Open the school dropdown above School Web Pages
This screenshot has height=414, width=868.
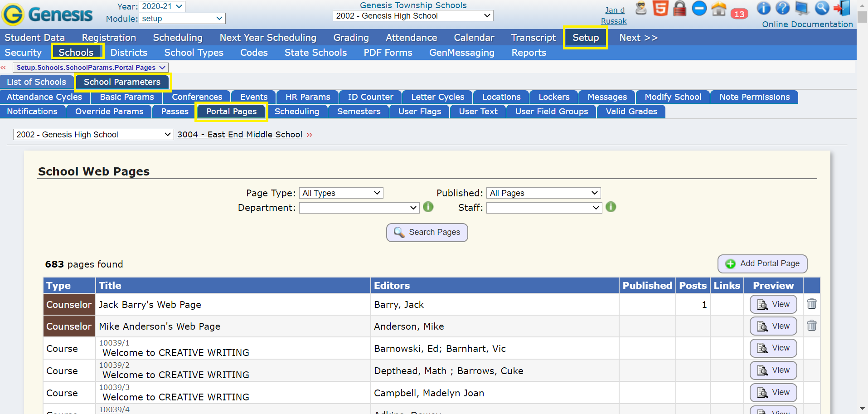[x=93, y=135]
